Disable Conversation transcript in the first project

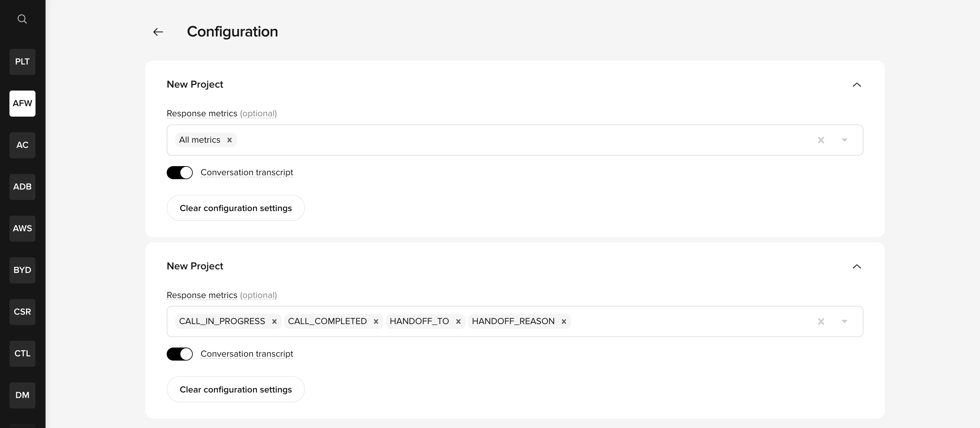(x=180, y=172)
